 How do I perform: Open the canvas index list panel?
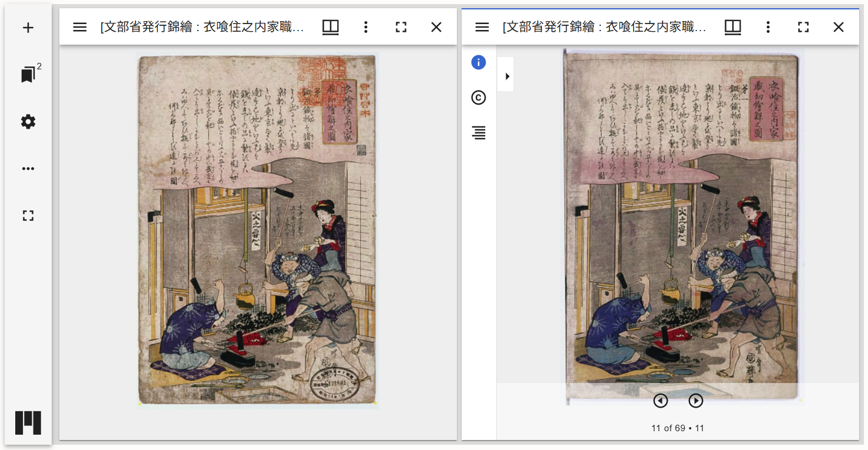(x=477, y=133)
